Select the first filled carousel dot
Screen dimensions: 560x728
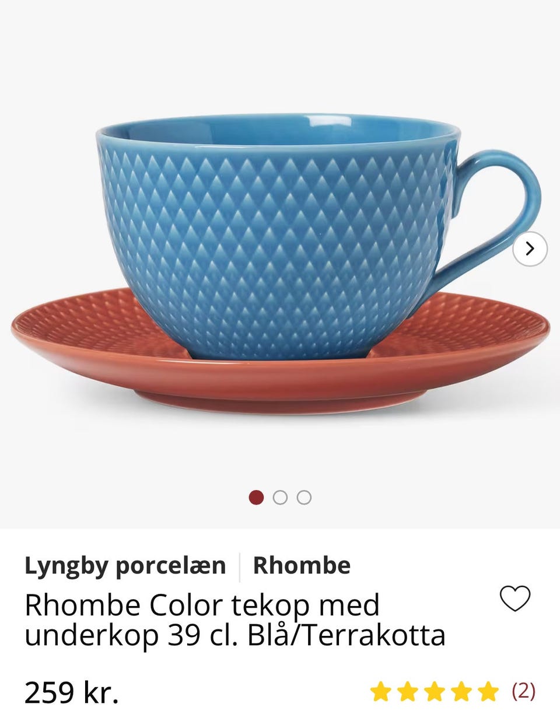click(256, 498)
